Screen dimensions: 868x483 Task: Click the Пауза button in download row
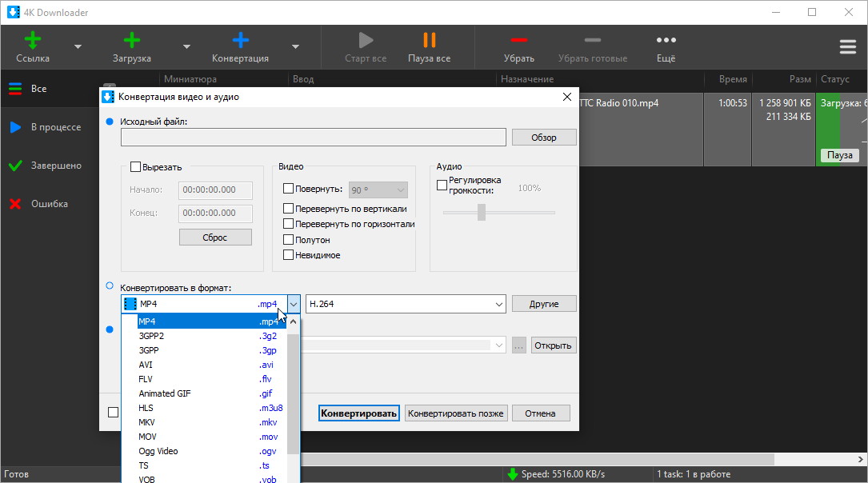[x=840, y=155]
